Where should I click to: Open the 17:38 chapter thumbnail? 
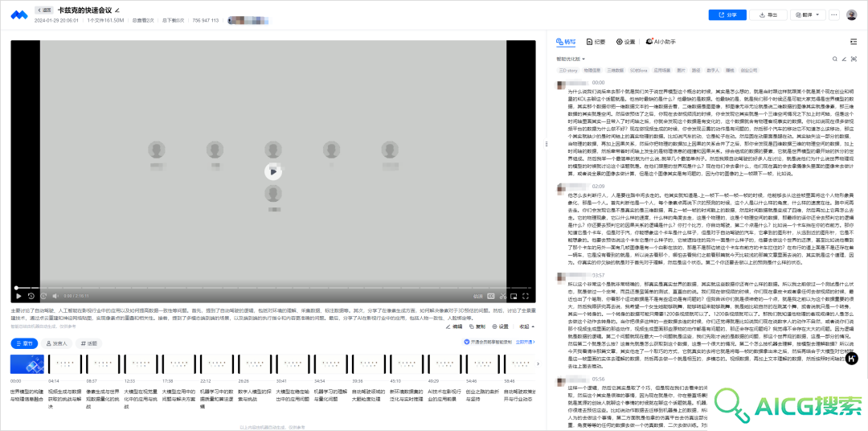(178, 364)
